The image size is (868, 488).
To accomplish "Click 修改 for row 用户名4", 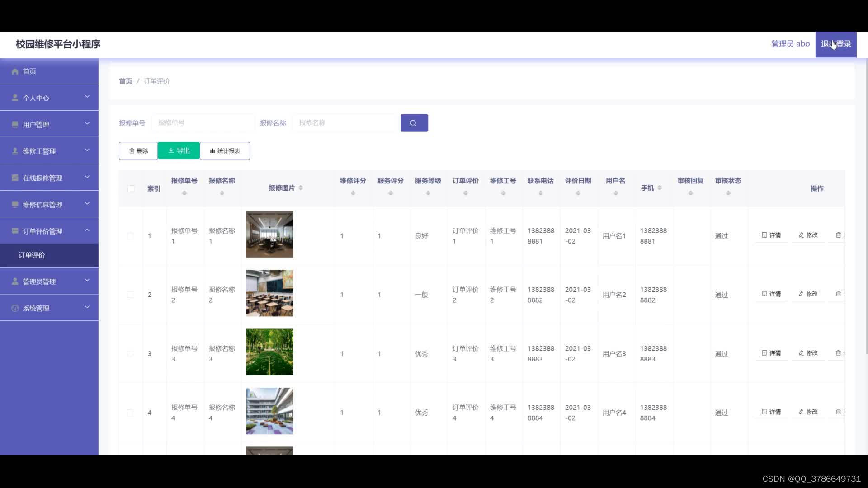I will pyautogui.click(x=808, y=412).
